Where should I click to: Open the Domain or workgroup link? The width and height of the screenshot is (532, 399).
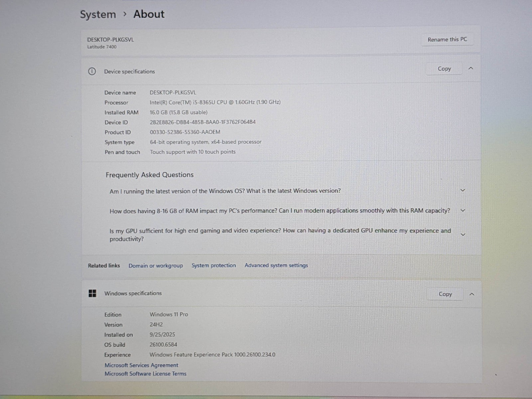click(x=156, y=266)
